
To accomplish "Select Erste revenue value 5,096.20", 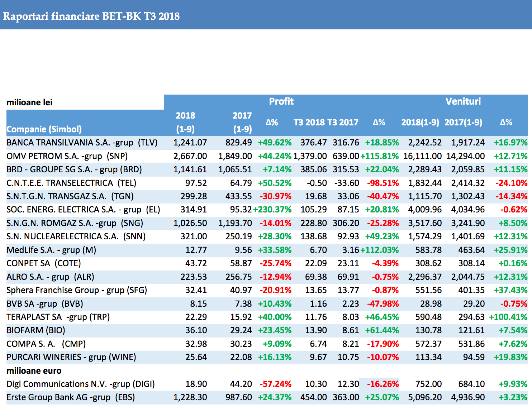I will point(425,397).
